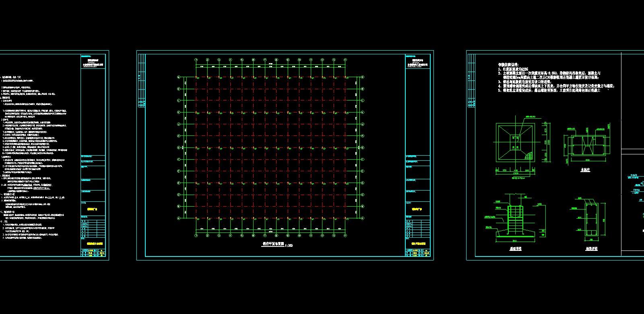Click the steel column layout plan title
This screenshot has height=314, width=644.
[x=273, y=244]
